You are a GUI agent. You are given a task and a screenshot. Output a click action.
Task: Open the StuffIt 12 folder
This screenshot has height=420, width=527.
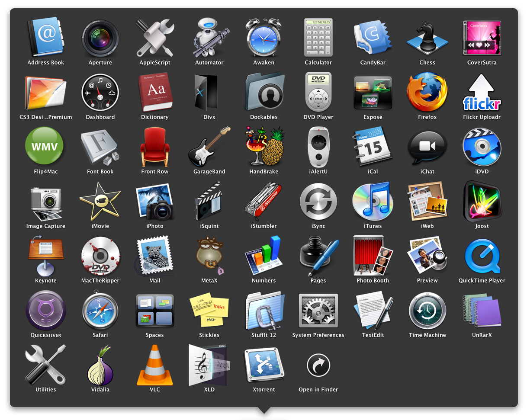pos(264,310)
